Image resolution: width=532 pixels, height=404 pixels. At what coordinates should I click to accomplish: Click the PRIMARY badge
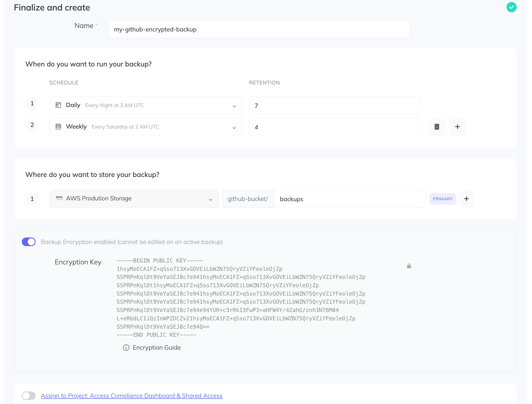(443, 199)
